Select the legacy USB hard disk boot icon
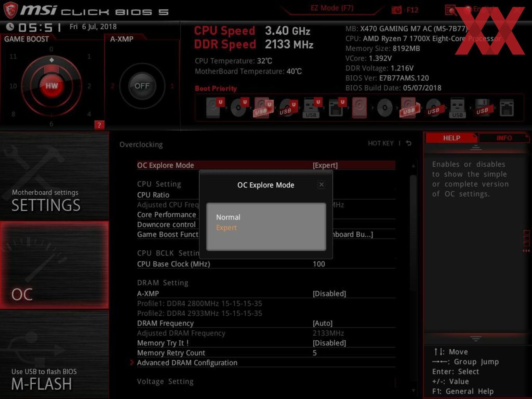The height and width of the screenshot is (399, 532). pyautogui.click(x=409, y=108)
